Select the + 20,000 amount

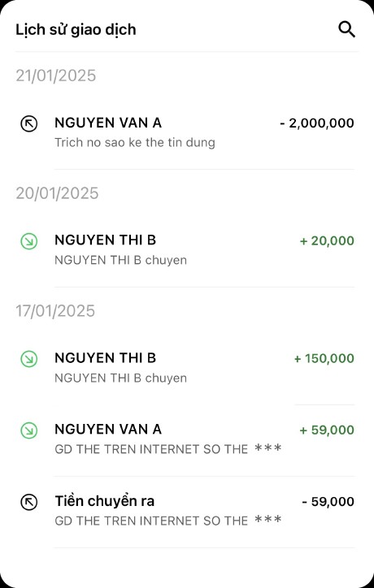327,240
